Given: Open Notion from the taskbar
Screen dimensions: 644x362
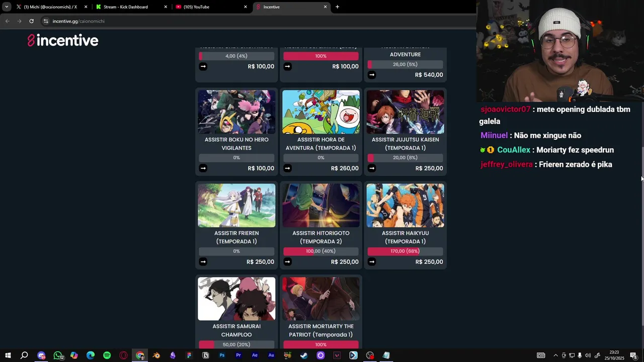Looking at the screenshot, I should click(205, 355).
